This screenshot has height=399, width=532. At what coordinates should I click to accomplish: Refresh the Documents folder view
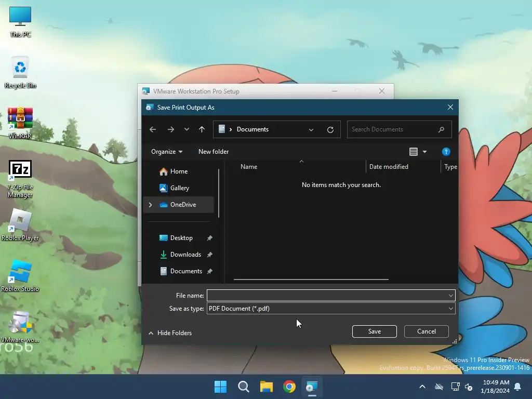tap(330, 129)
